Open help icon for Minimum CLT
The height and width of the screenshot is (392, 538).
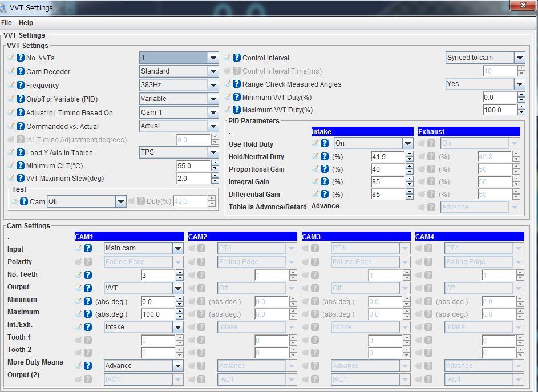coord(21,166)
